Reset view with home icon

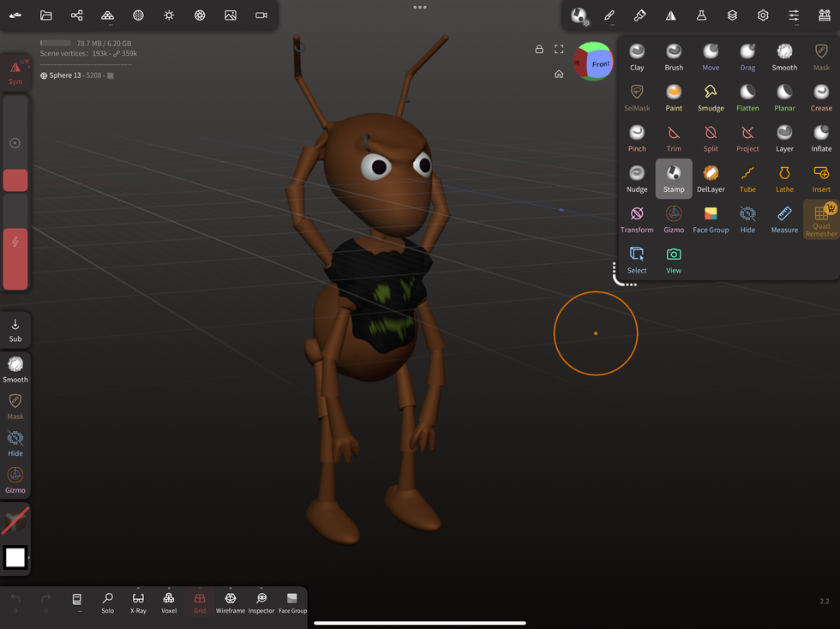point(559,74)
